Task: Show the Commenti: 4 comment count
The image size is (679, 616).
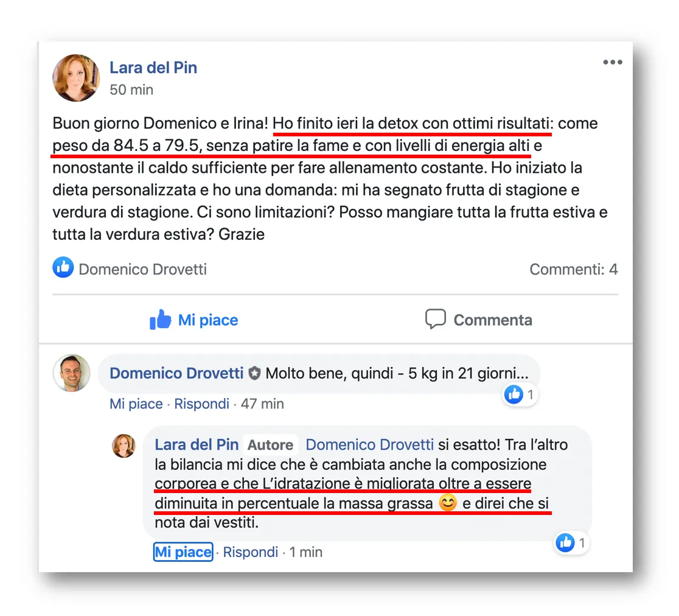Action: (573, 269)
